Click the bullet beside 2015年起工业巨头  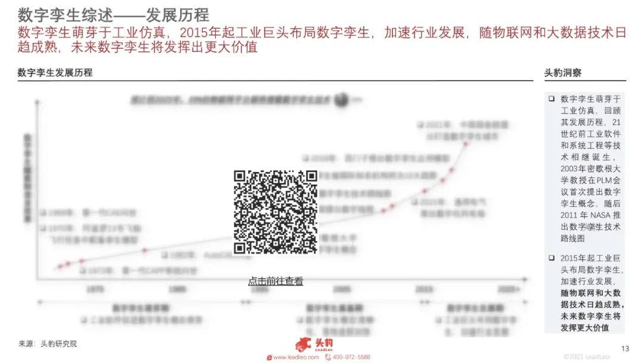click(x=552, y=258)
